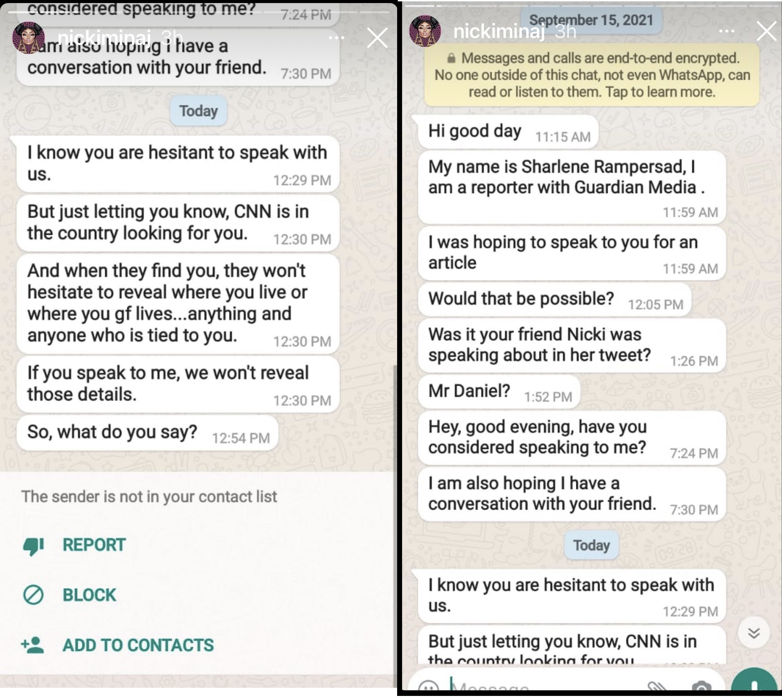Click the 1:52 PM timestamp

tap(548, 397)
